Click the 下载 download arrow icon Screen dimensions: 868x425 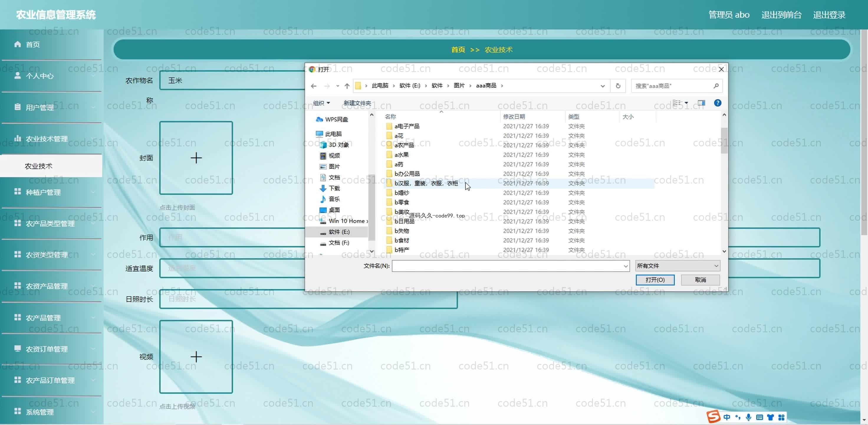click(x=323, y=188)
